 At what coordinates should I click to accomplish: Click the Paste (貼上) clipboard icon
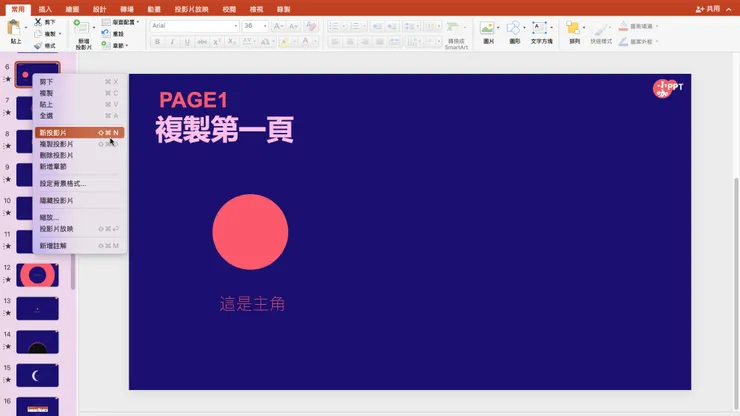14,28
